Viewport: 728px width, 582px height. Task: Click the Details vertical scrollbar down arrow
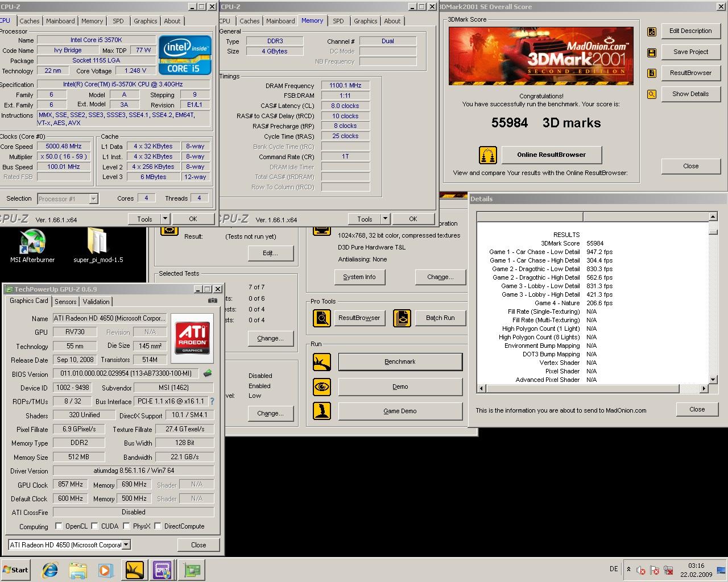[713, 379]
